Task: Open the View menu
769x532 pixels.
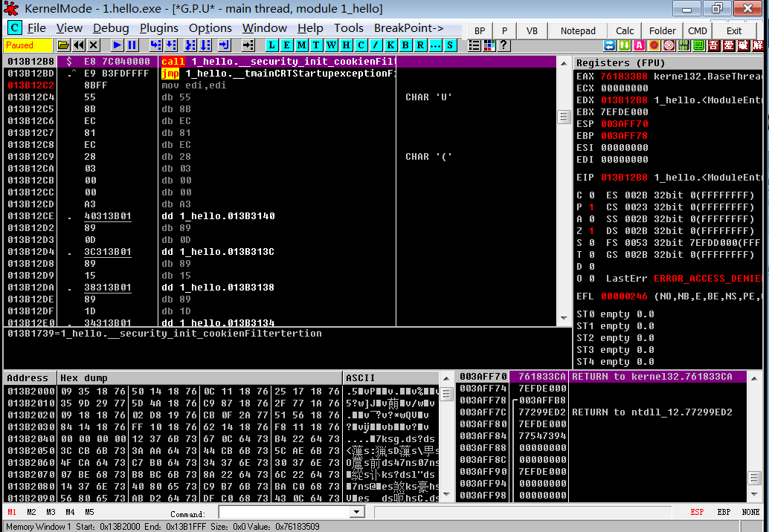Action: click(69, 28)
